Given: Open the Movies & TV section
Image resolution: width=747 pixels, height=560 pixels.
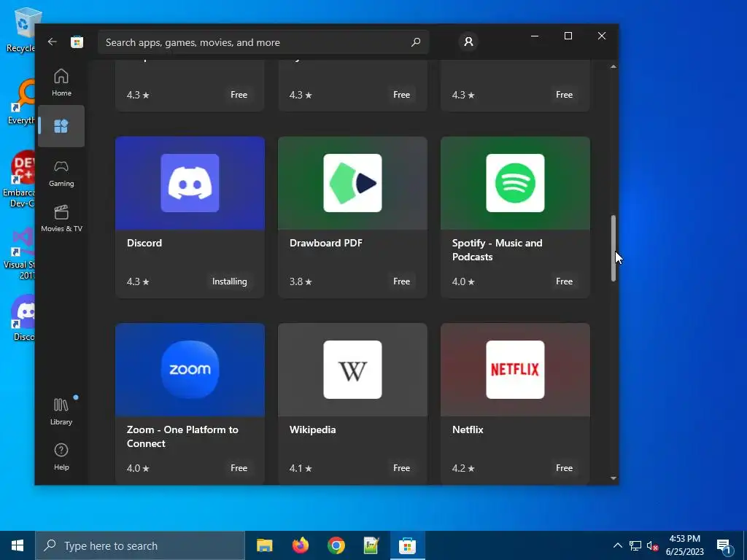Looking at the screenshot, I should tap(61, 219).
